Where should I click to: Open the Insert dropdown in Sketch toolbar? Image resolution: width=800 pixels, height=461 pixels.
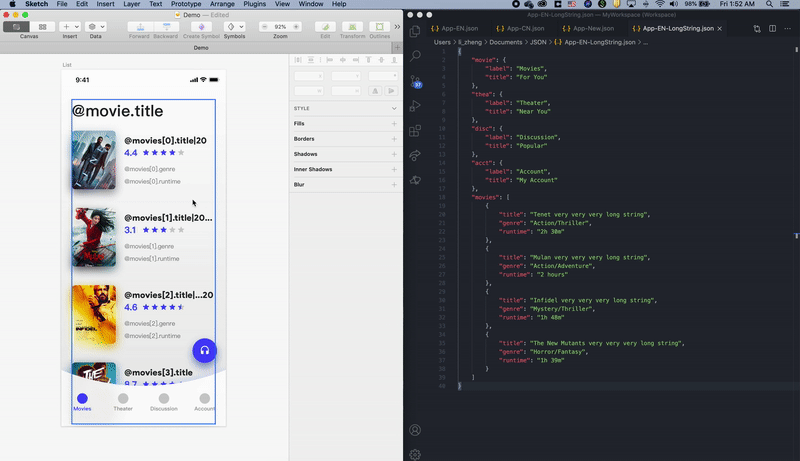(x=70, y=27)
